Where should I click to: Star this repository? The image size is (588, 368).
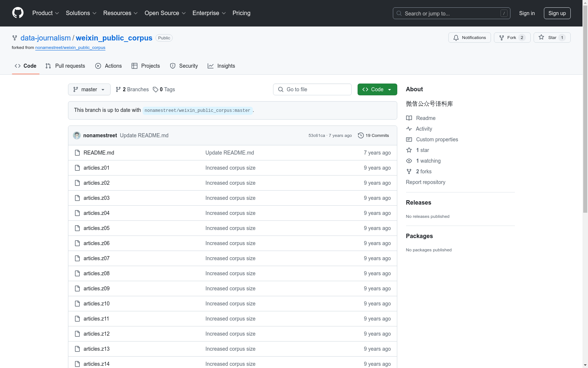[x=552, y=38]
